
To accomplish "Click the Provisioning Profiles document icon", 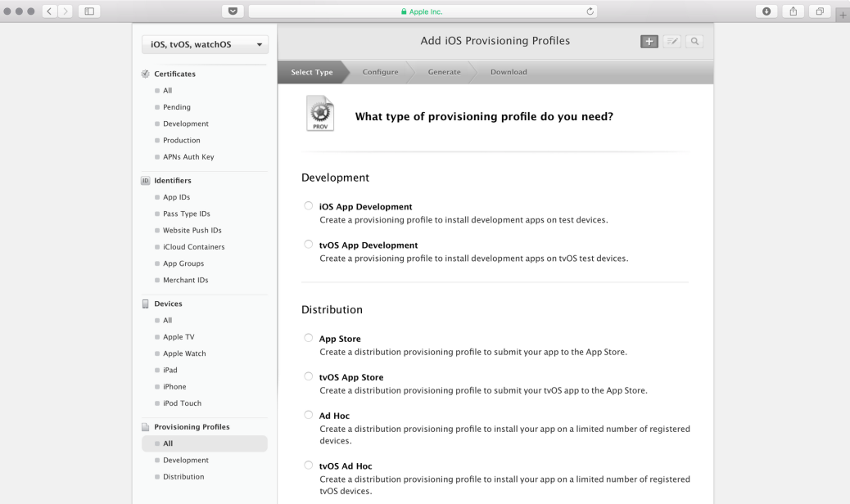I will pyautogui.click(x=145, y=426).
